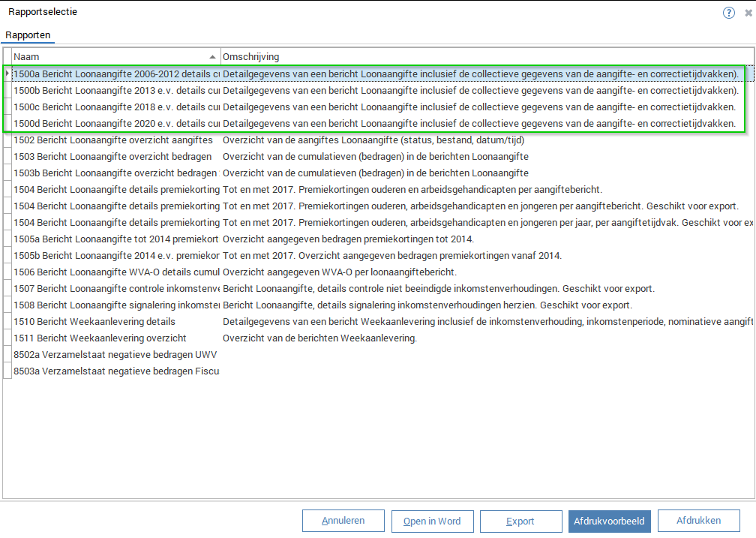
Task: Click the sort arrow in Naam column
Action: (x=212, y=57)
